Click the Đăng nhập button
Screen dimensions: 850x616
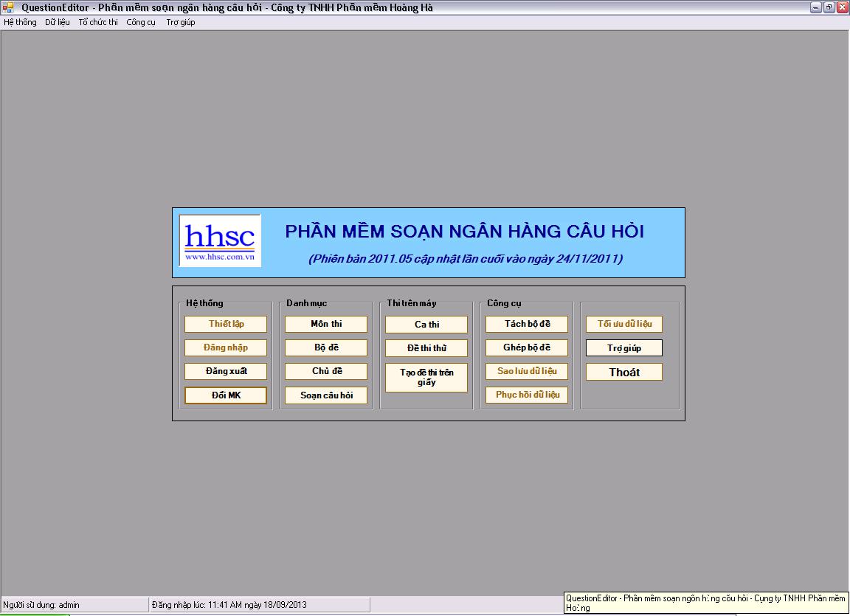[x=226, y=347]
